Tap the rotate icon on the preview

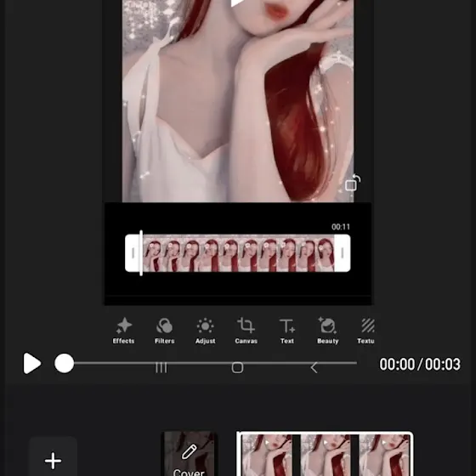pos(353,183)
